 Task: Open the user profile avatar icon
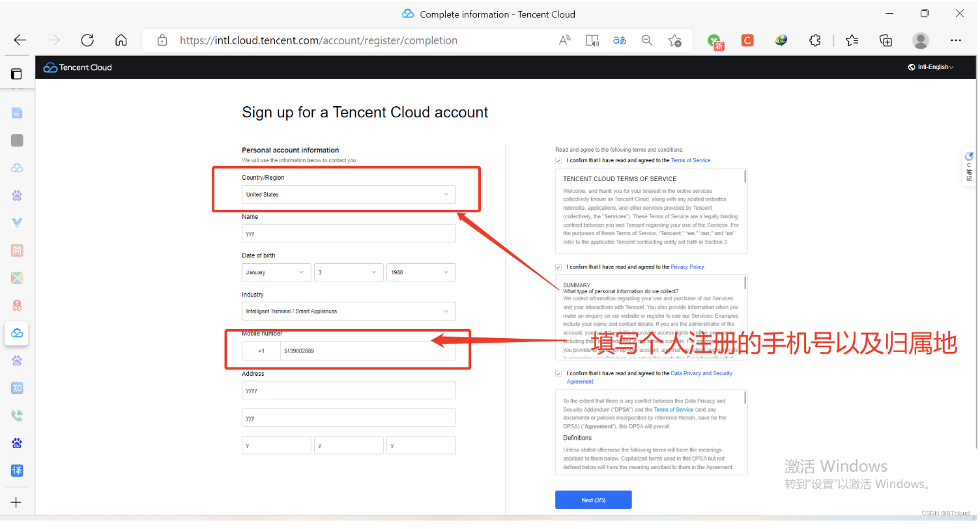point(920,40)
